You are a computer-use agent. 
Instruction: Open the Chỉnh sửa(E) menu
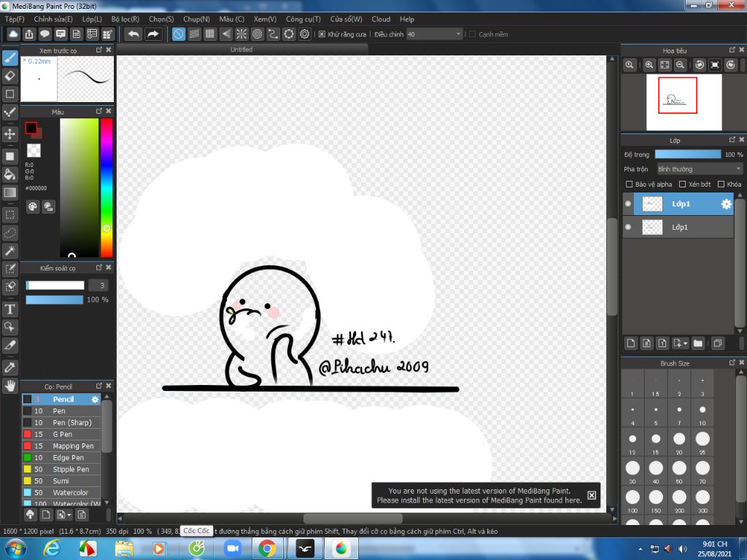pos(53,19)
